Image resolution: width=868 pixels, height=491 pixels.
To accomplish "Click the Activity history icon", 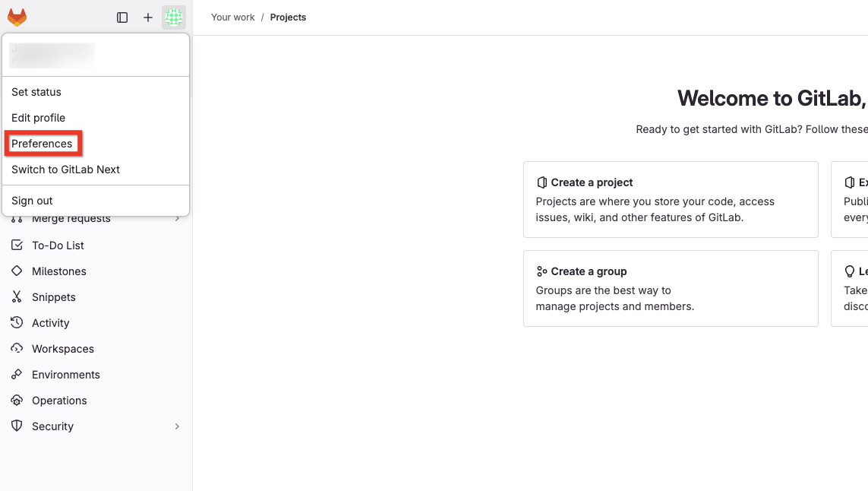I will (x=17, y=323).
